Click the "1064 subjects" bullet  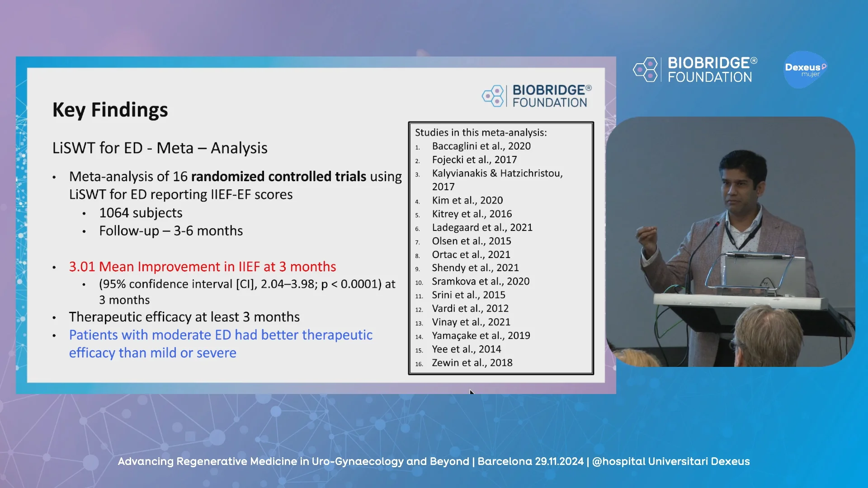coord(141,213)
